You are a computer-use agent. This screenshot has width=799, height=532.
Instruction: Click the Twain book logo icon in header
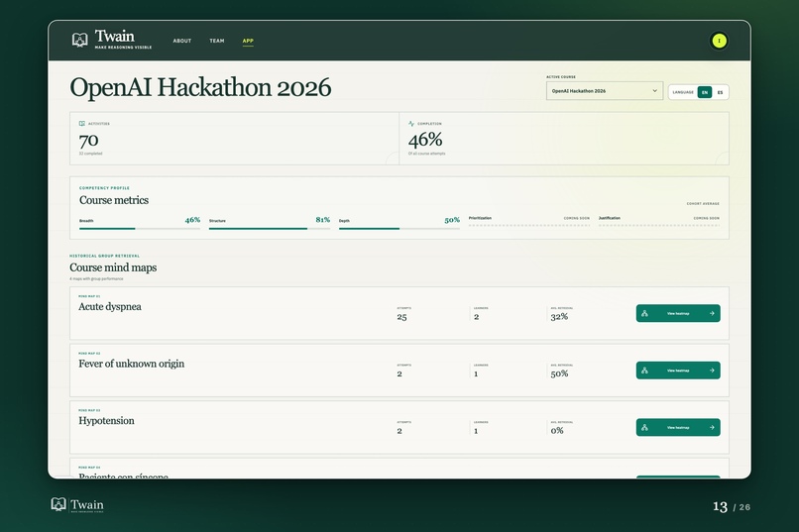pos(79,40)
